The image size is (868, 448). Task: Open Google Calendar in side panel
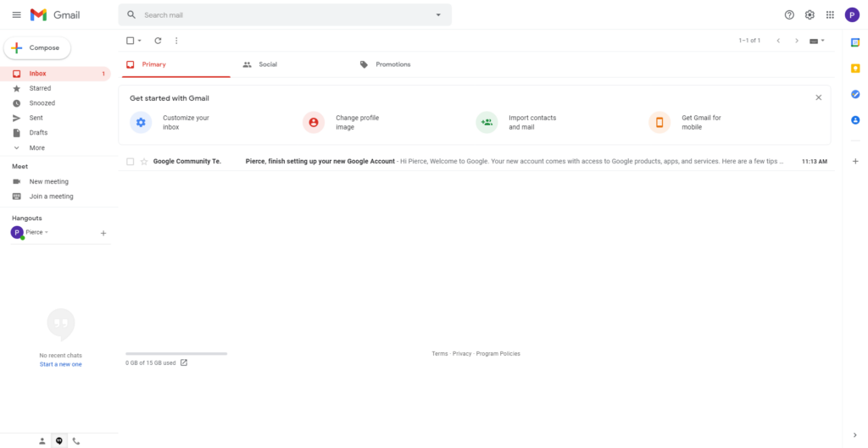pyautogui.click(x=855, y=42)
